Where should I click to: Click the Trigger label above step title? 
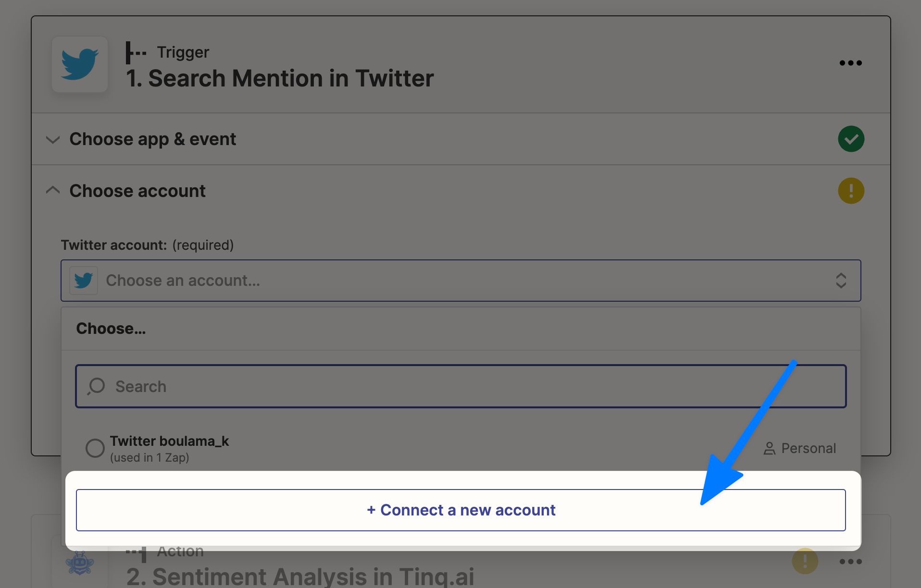183,52
